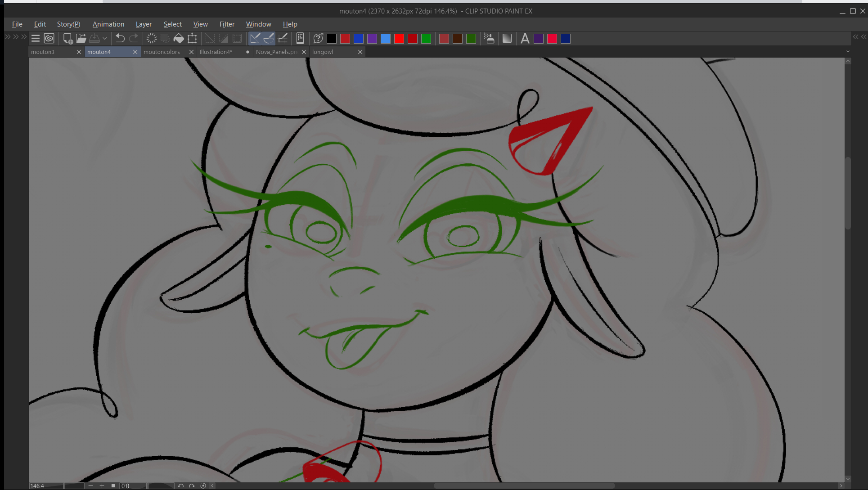Toggle Snap to Grid button

pos(283,39)
